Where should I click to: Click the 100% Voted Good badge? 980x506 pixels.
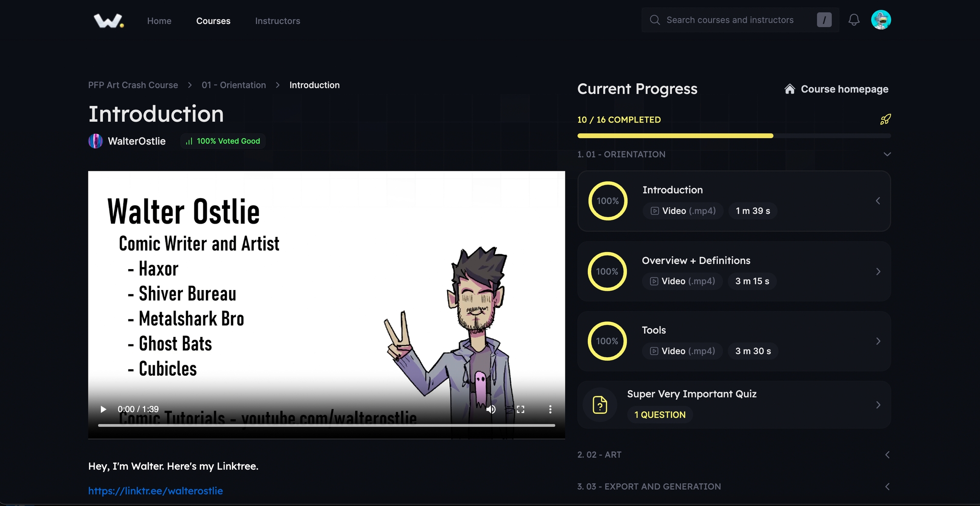pos(223,141)
